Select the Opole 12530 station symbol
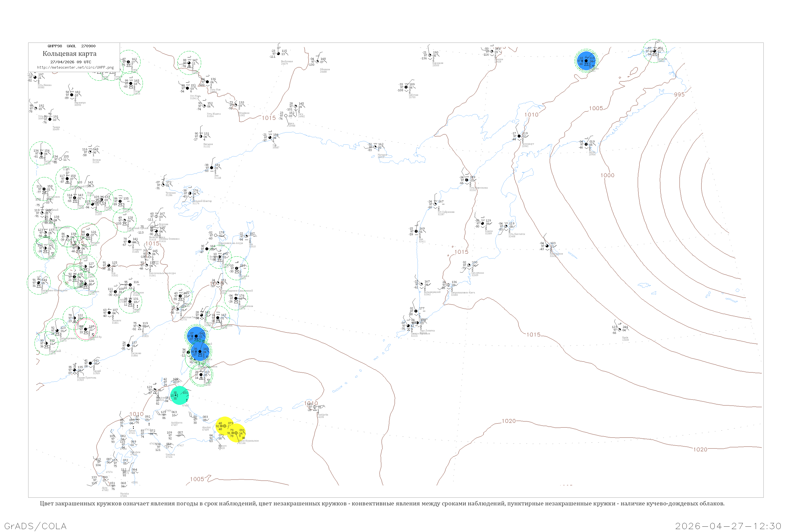Viewport: 798px width, 532px height. click(619, 330)
